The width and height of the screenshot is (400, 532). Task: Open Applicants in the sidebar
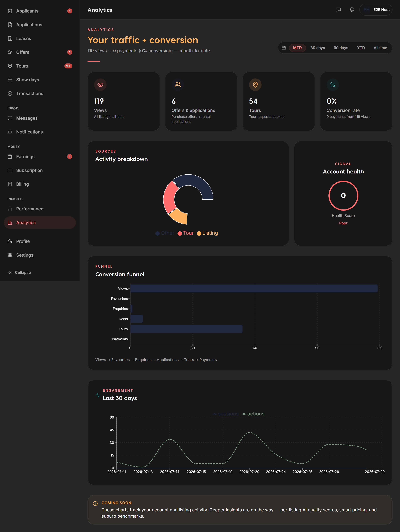pyautogui.click(x=40, y=11)
